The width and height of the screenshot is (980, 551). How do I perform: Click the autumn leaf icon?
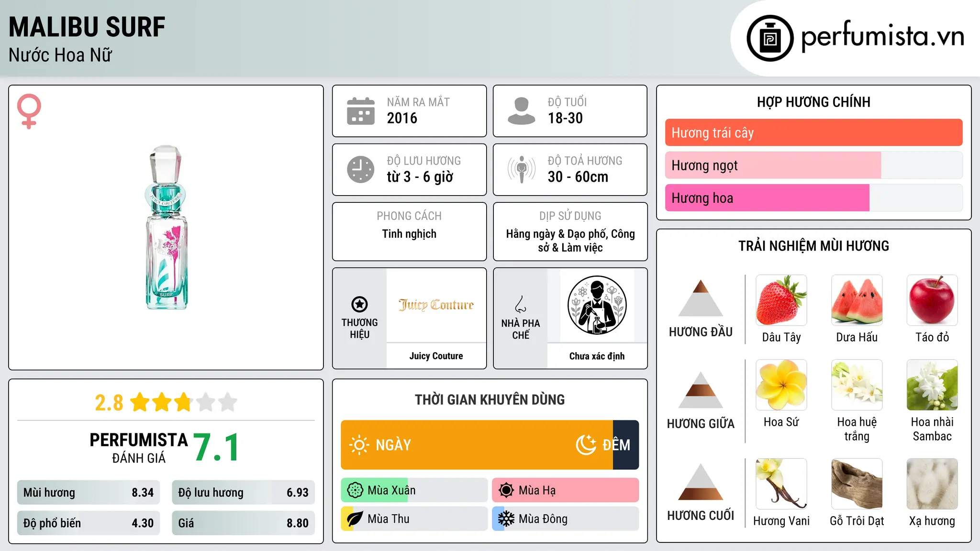coord(355,519)
